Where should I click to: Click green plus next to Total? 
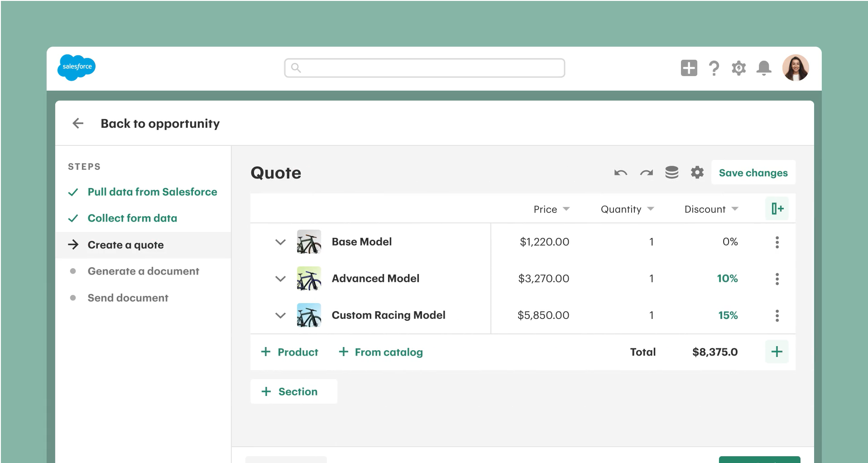coord(777,352)
